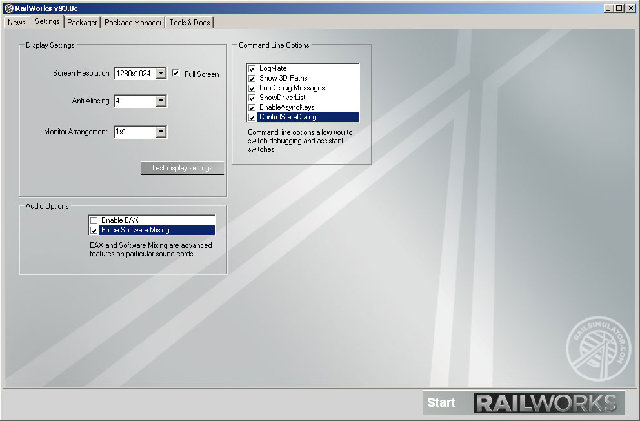Close the RailWorks launcher window
Screen dimensions: 640x421
coord(630,8)
